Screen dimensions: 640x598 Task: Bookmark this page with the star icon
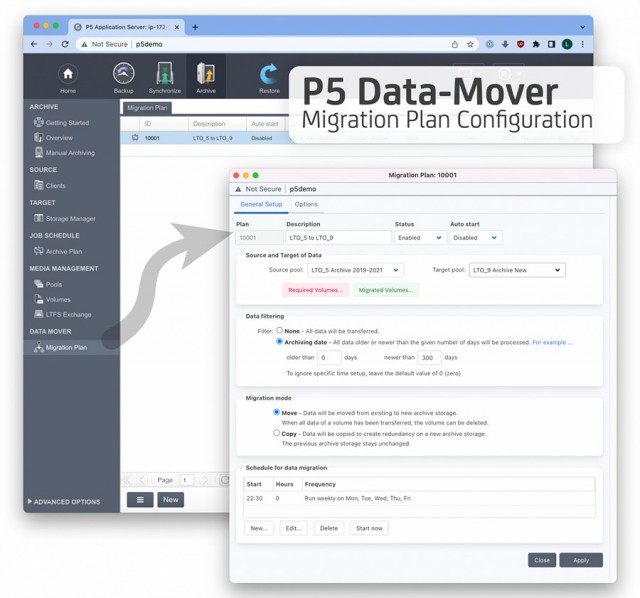(x=470, y=44)
